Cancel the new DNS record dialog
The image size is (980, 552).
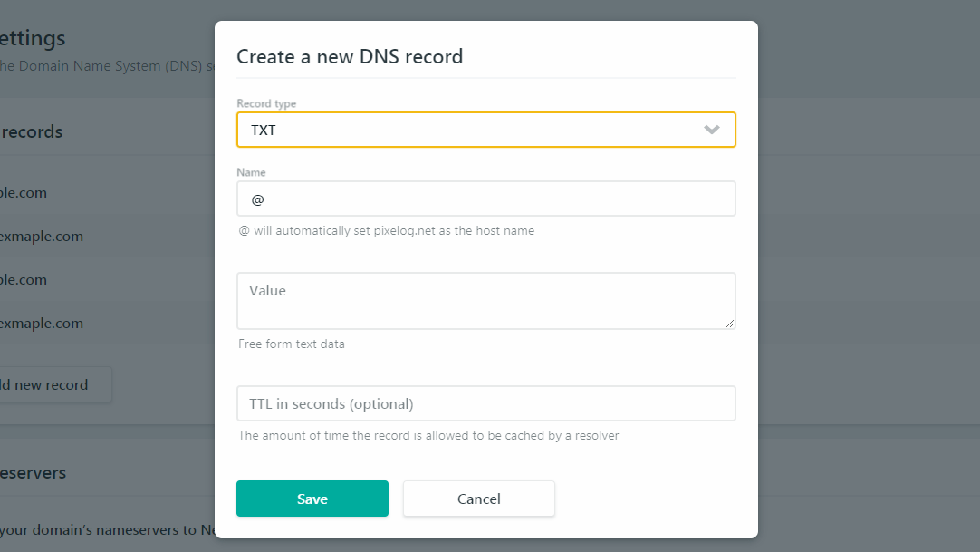[478, 498]
